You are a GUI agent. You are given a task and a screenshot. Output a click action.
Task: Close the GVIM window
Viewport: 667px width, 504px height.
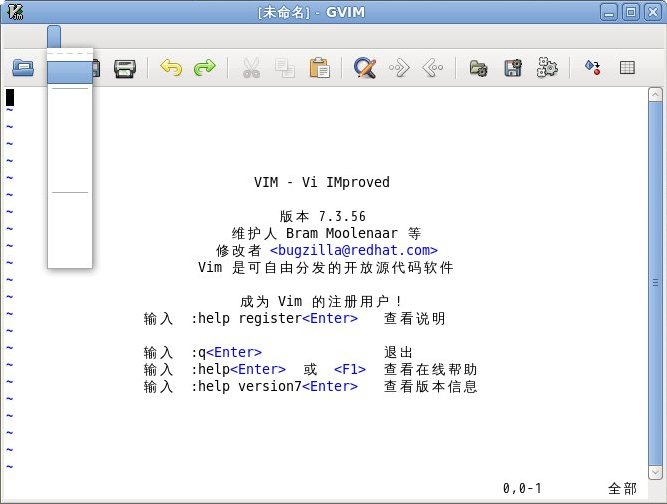[x=653, y=12]
